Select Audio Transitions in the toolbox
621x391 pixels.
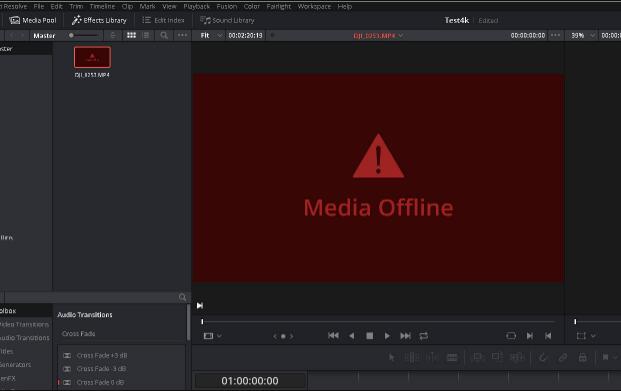click(25, 338)
